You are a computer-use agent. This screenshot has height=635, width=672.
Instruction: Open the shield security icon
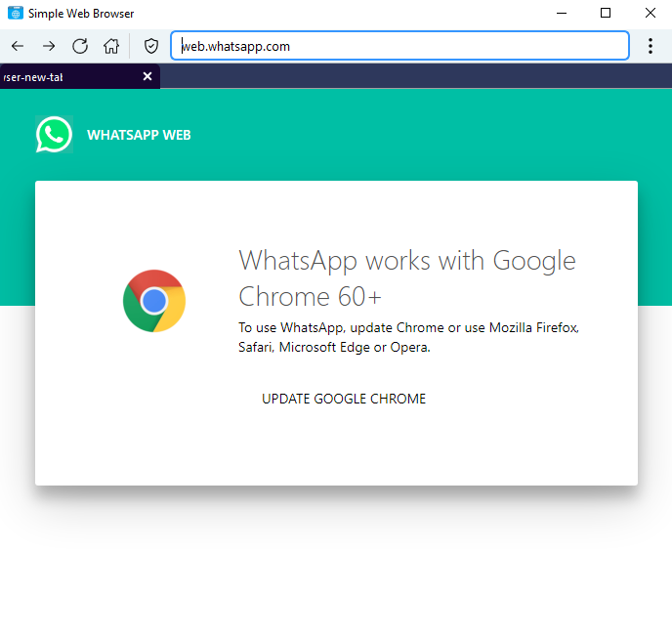pyautogui.click(x=150, y=46)
